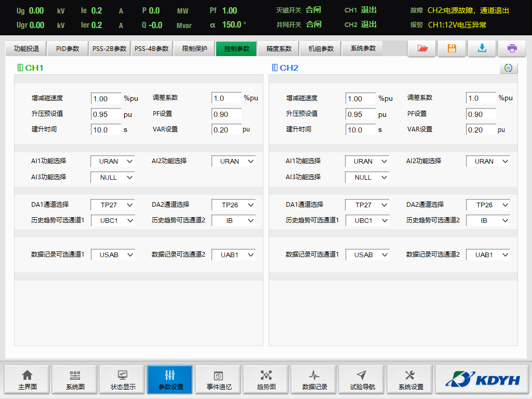Click CH1 增减磁速度 input field
The height and width of the screenshot is (399, 532).
(x=106, y=99)
